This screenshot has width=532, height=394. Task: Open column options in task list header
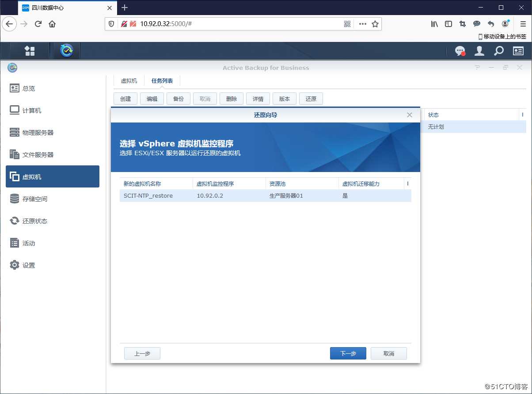[x=523, y=115]
